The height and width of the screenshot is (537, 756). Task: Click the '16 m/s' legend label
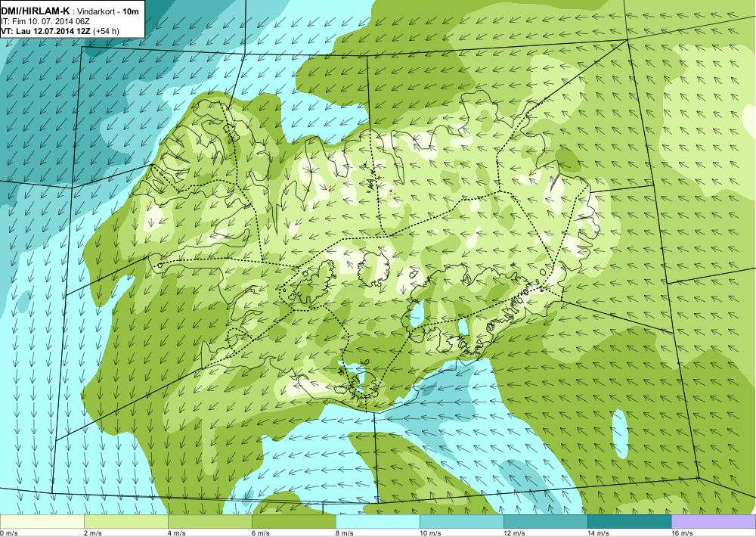[x=682, y=533]
